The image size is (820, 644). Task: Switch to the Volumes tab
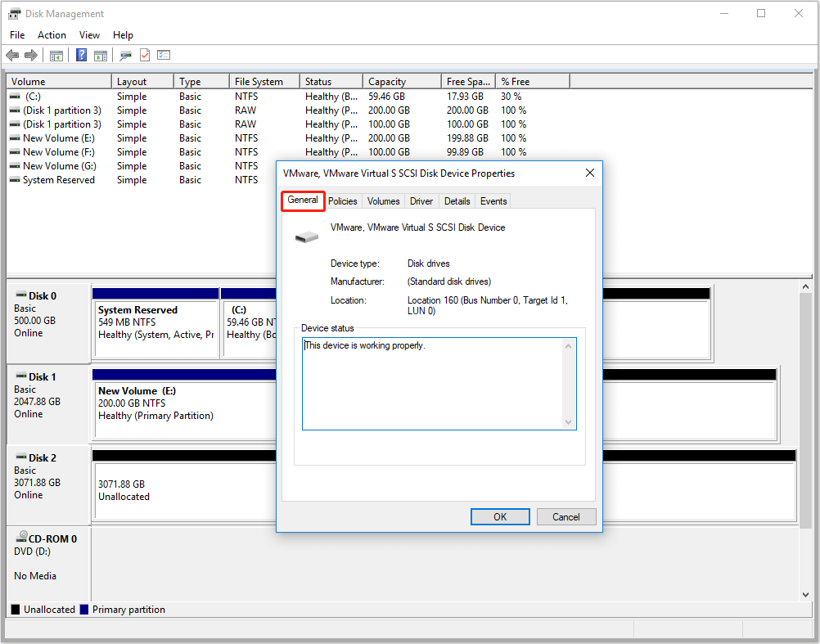pos(383,201)
